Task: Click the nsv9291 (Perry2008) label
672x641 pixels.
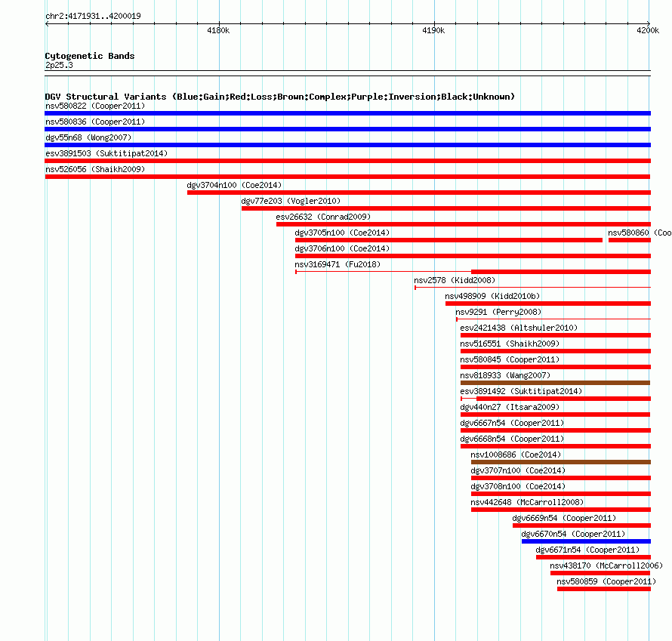Action: 498,312
